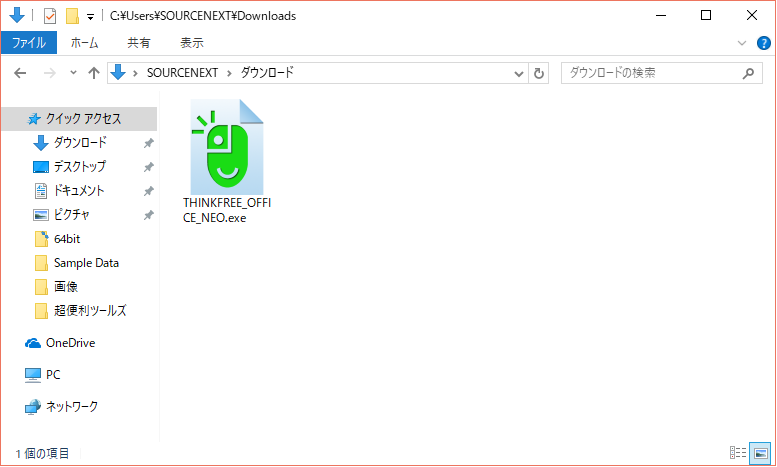The image size is (777, 467).
Task: Click the new folder icon in title bar
Action: point(72,16)
